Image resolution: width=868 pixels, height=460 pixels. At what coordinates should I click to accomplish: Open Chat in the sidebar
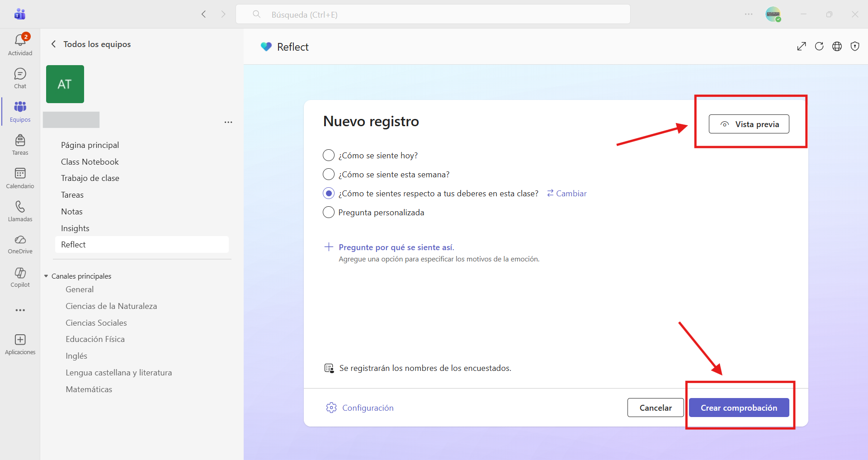(x=20, y=78)
